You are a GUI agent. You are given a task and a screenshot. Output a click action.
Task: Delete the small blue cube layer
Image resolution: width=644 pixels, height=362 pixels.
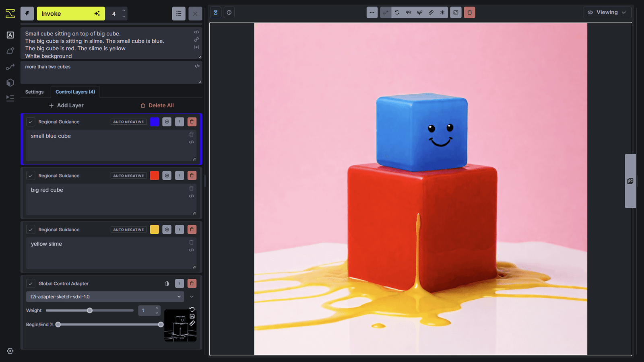(192, 121)
